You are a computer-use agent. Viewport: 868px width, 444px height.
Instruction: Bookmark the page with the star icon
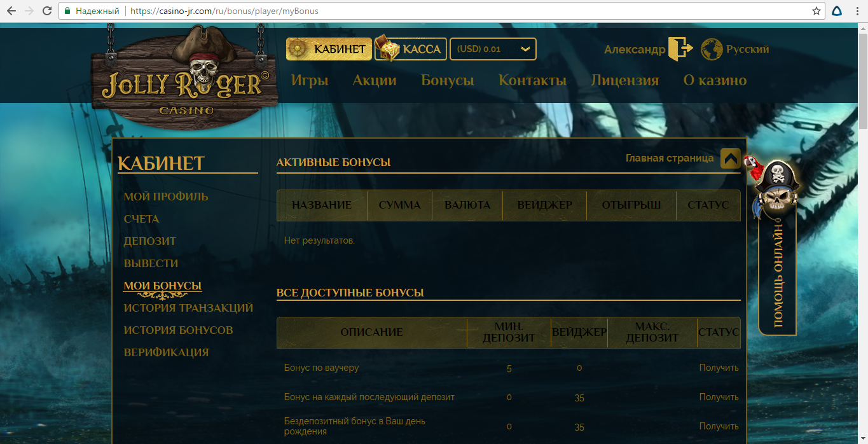tap(816, 11)
